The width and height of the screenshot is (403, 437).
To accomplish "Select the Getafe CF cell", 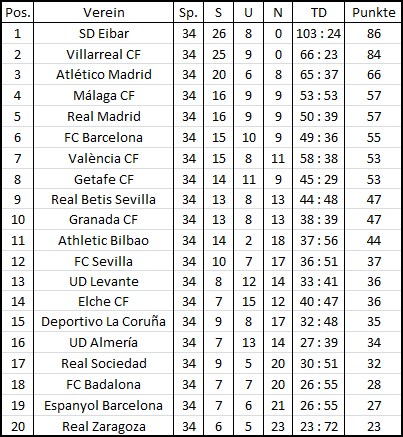I will (x=104, y=179).
